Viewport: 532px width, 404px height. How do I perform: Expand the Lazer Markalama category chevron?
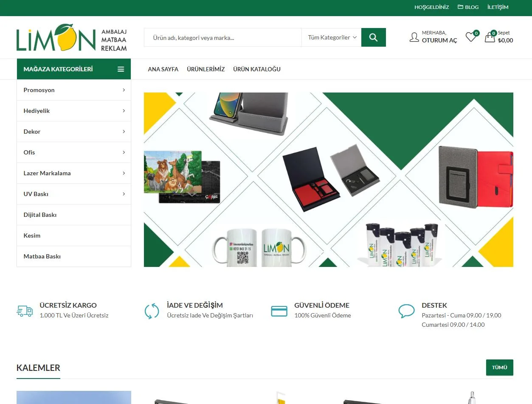pyautogui.click(x=124, y=173)
